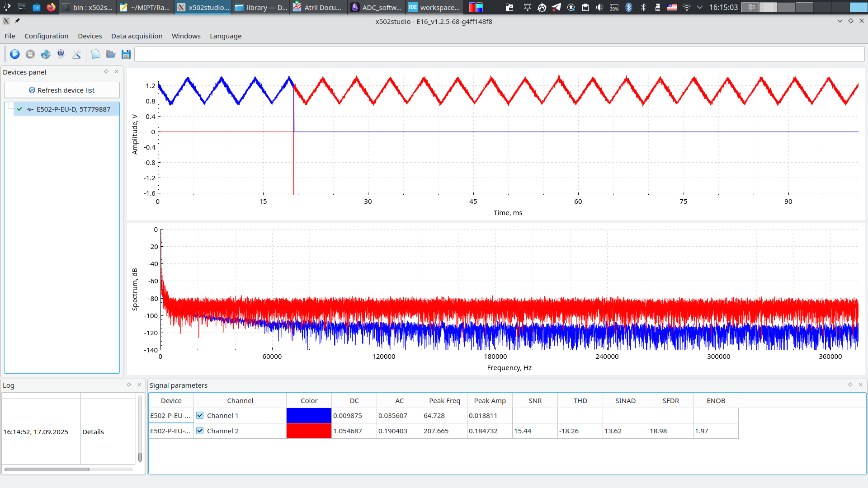This screenshot has height=488, width=868.
Task: Open the Configuration menu
Action: 46,36
